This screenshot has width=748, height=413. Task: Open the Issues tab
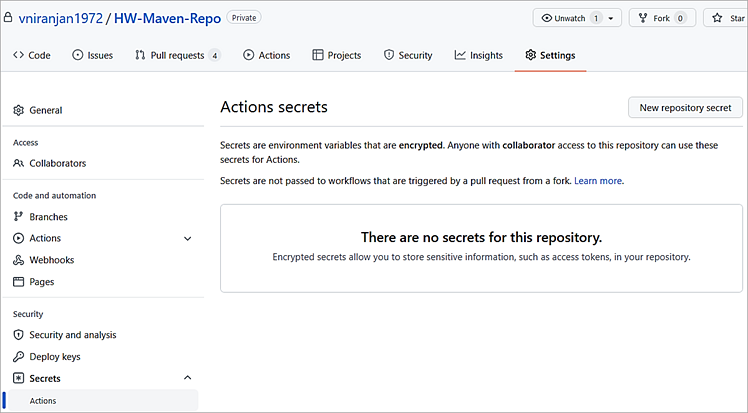93,55
